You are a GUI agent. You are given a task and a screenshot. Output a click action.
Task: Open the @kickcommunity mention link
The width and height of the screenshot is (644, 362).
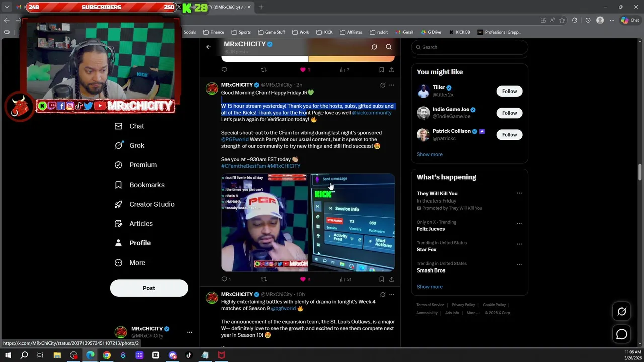pos(372,113)
